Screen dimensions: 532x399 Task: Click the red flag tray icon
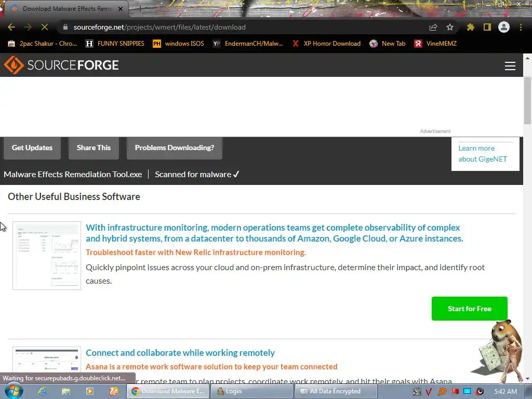click(455, 392)
